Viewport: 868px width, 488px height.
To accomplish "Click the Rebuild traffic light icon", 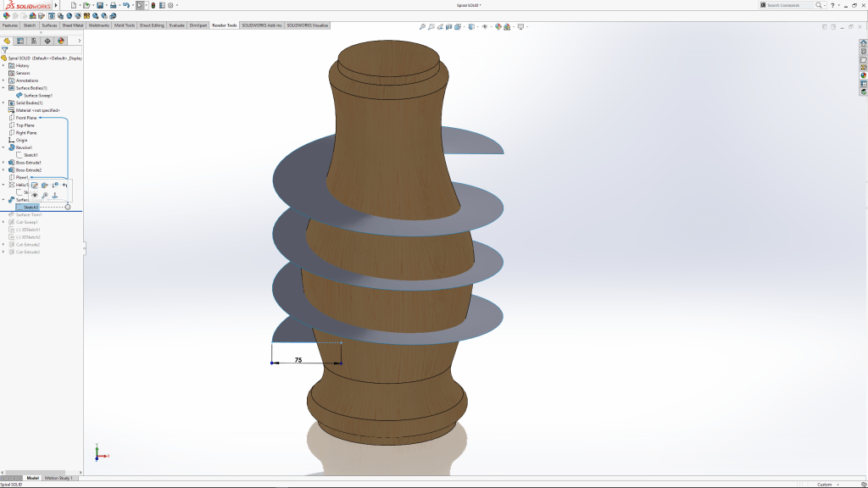I will (153, 5).
